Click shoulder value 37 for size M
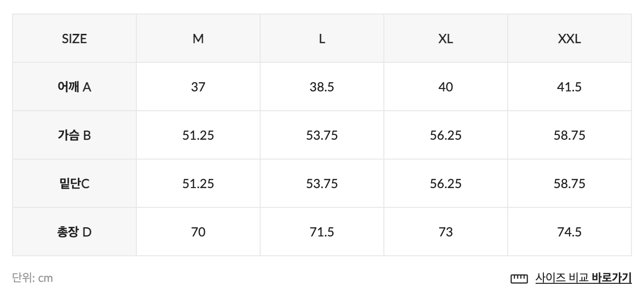The image size is (644, 293). pos(198,87)
